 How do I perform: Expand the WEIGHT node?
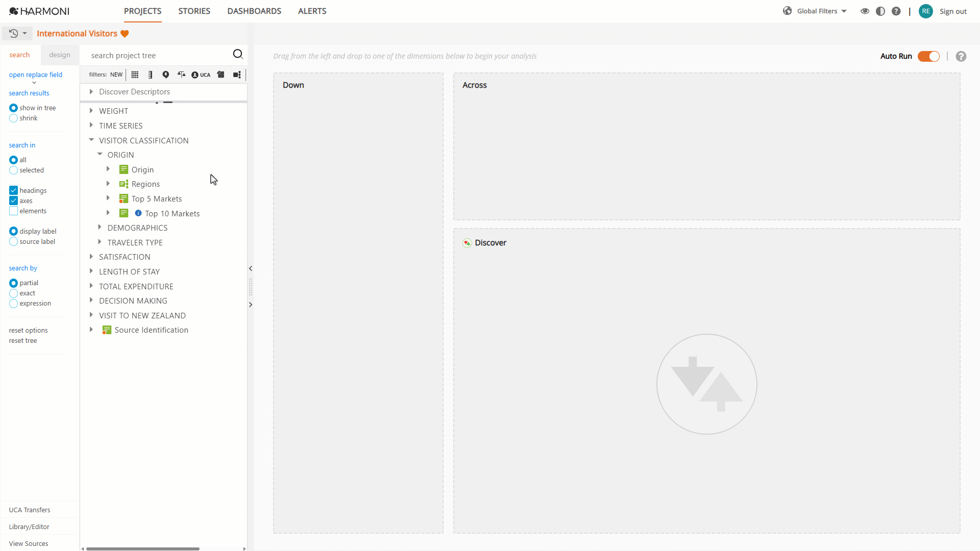point(91,111)
